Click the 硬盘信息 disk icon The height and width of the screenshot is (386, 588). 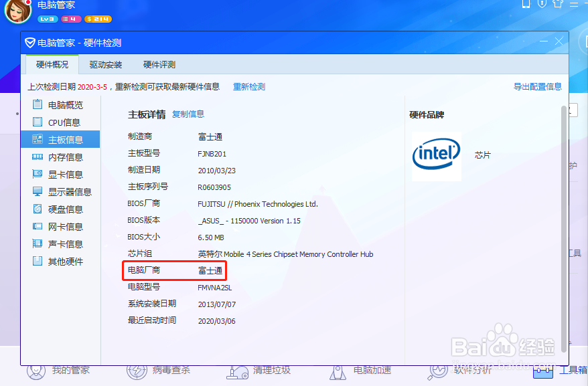38,209
